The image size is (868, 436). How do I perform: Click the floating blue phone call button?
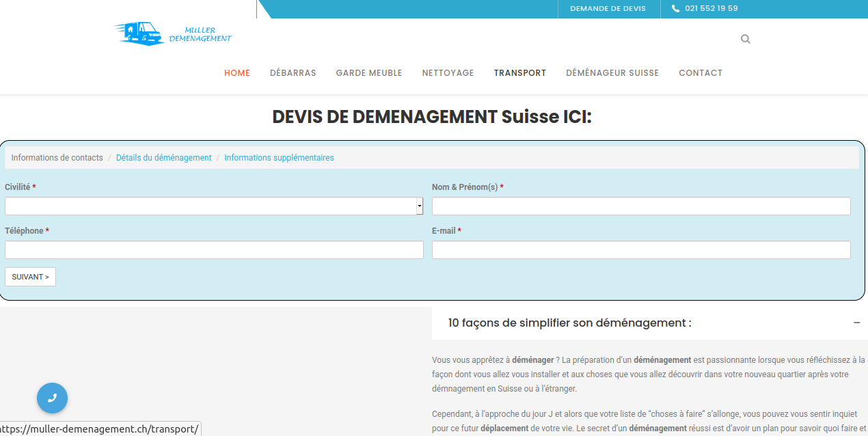(52, 398)
